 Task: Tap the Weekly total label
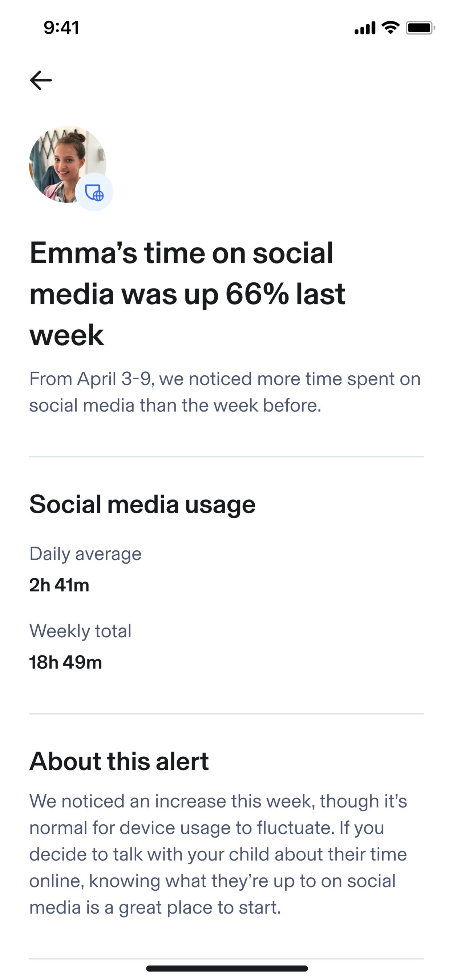point(80,631)
